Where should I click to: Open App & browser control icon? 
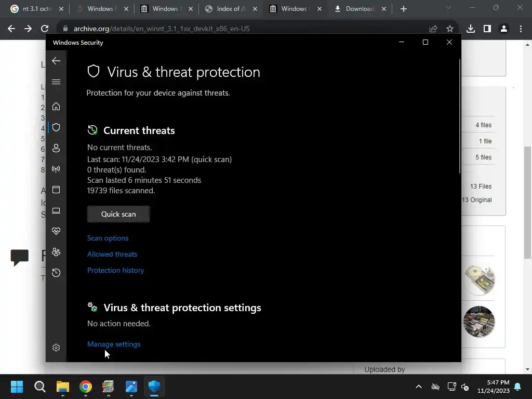pyautogui.click(x=56, y=190)
